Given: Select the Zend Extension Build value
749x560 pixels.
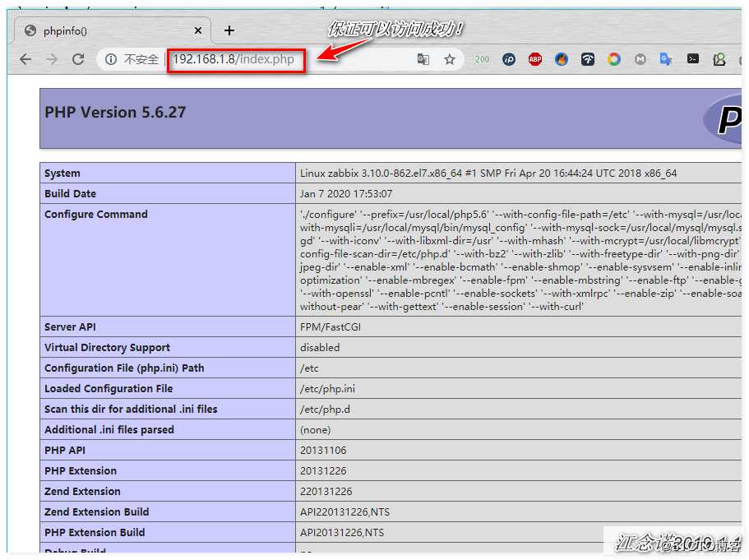Looking at the screenshot, I should [344, 512].
